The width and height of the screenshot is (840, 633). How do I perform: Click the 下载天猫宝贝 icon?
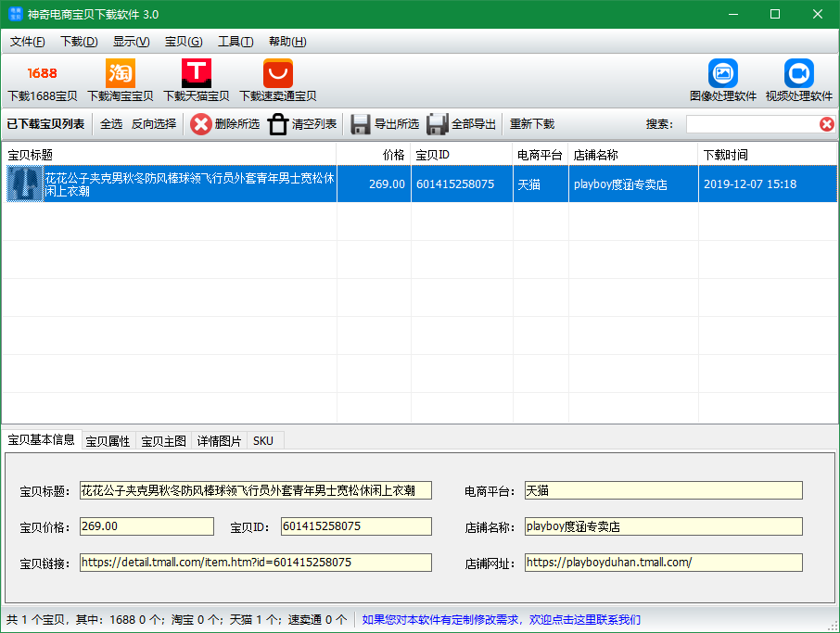[x=197, y=74]
